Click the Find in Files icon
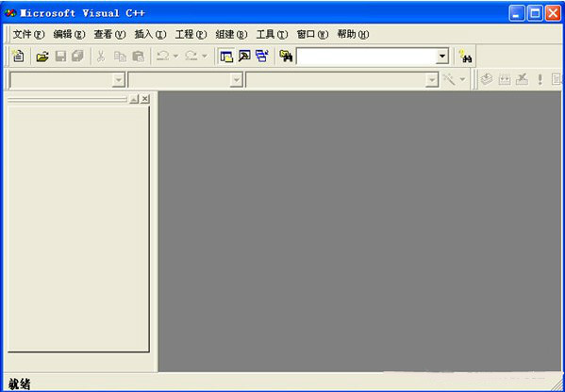Viewport: 565px width, 392px height. tap(286, 57)
